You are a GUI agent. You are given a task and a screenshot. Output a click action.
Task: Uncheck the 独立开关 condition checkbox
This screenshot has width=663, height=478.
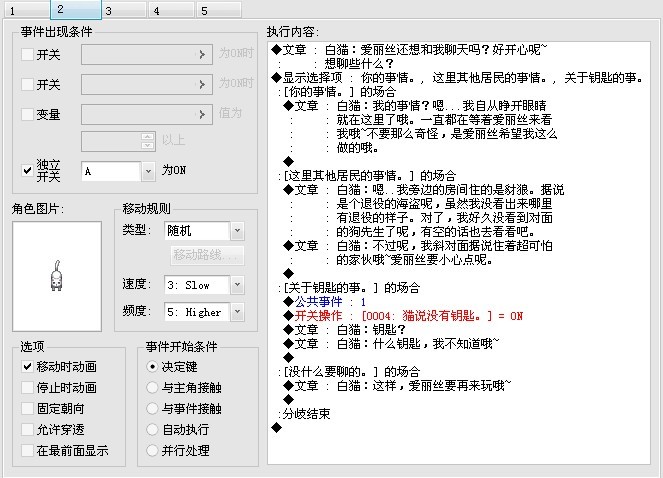pos(27,170)
